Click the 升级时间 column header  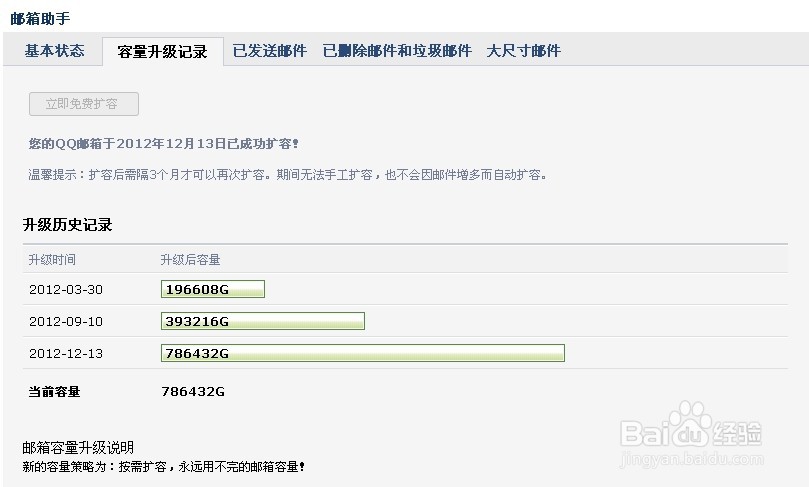[52, 260]
